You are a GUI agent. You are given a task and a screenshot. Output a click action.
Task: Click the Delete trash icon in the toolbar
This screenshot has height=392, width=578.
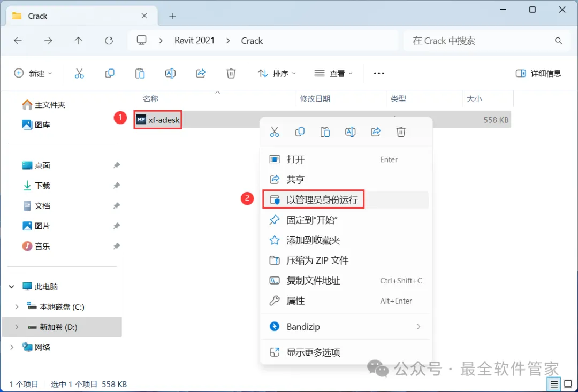pos(231,73)
